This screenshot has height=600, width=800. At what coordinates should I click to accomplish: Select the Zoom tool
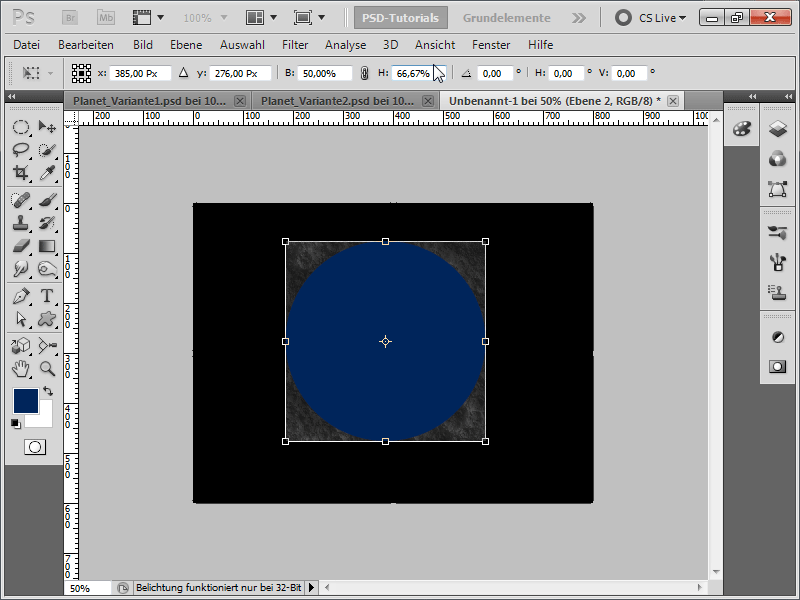pyautogui.click(x=47, y=369)
